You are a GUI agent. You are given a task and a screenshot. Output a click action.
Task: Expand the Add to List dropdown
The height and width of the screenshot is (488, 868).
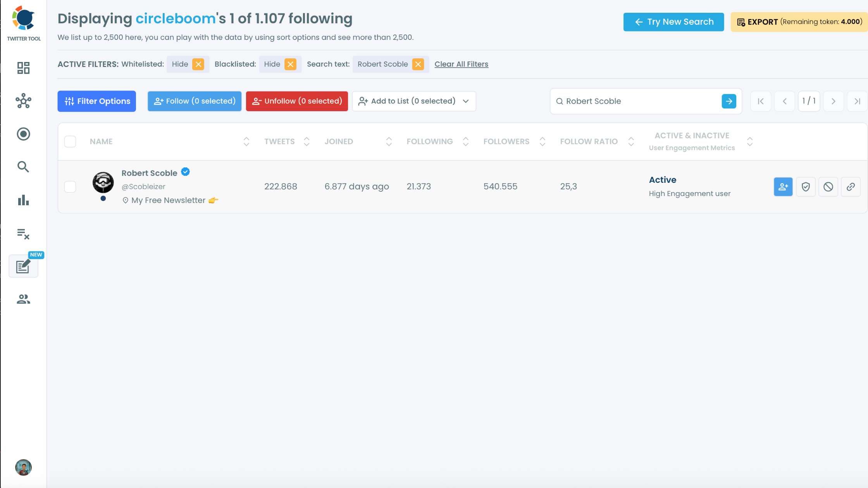[414, 101]
